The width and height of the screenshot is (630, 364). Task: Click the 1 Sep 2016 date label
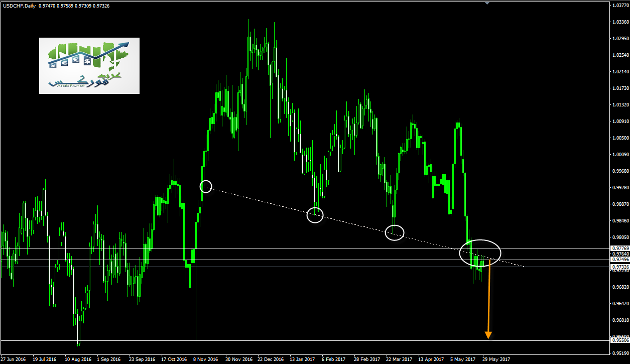(x=109, y=359)
